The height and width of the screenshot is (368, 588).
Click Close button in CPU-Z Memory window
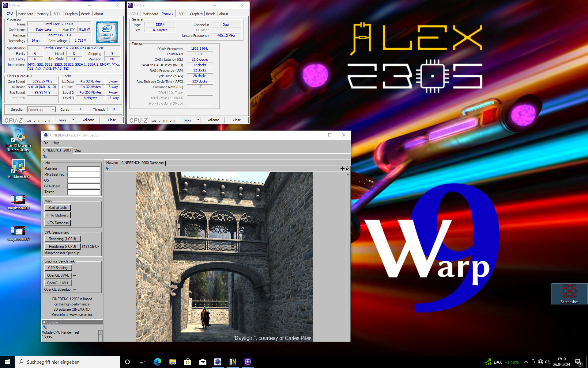237,120
